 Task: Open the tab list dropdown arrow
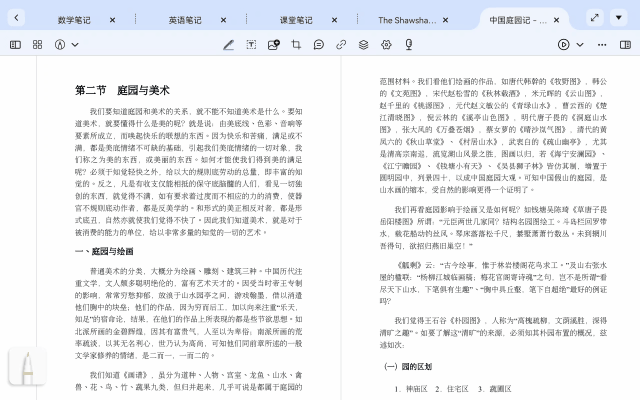(x=619, y=18)
